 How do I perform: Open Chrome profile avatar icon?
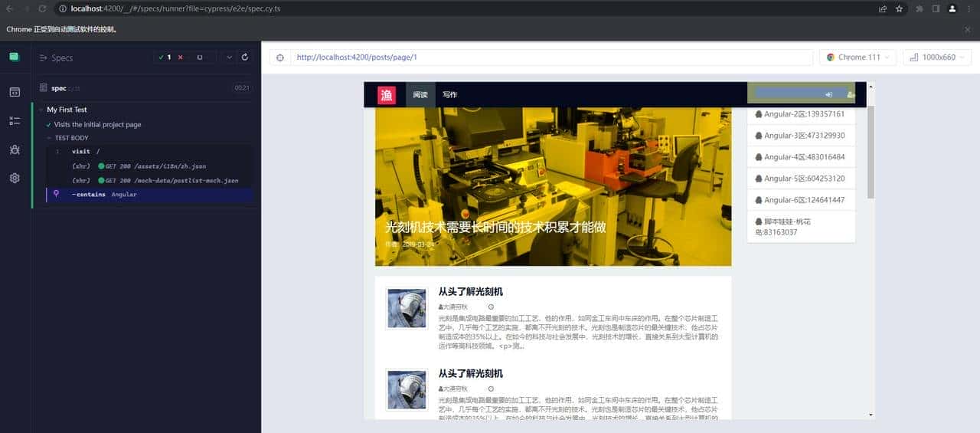tap(952, 8)
